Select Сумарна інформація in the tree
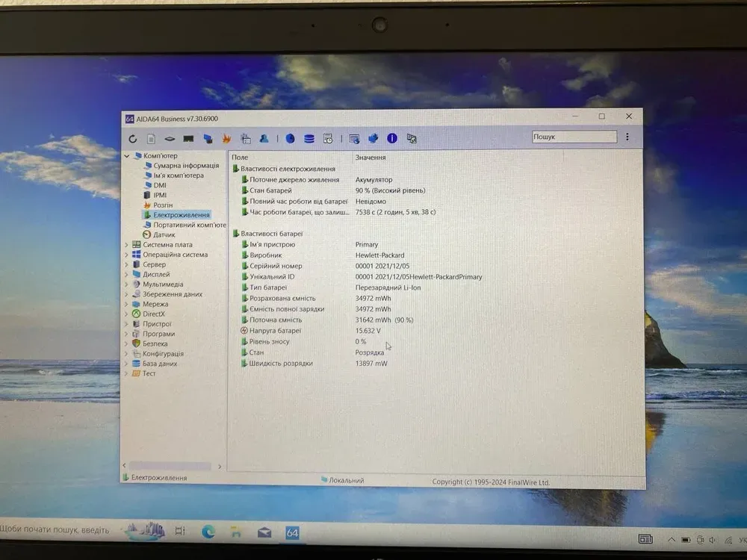Viewport: 747px width, 560px height. (186, 166)
